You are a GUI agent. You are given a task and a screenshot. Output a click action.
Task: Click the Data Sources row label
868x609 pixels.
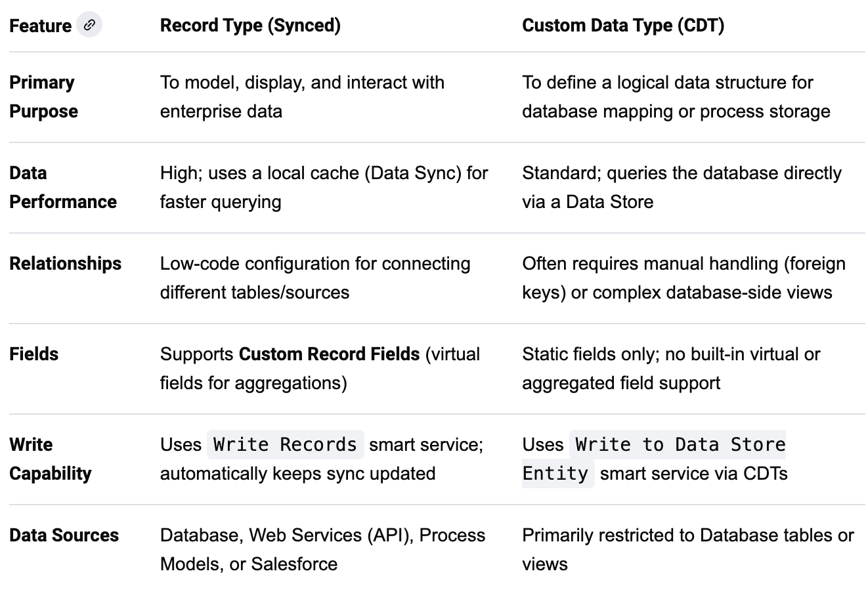pos(64,535)
